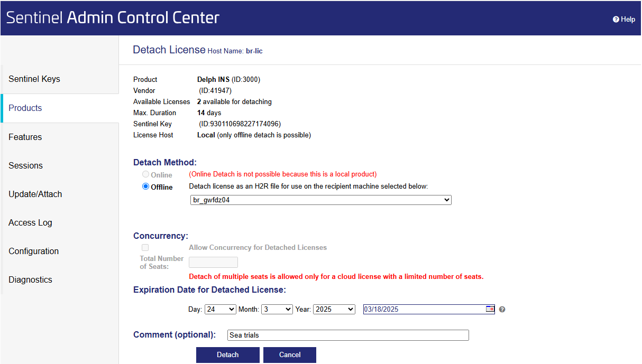Image resolution: width=642 pixels, height=364 pixels.
Task: Open the calendar date picker icon
Action: pos(490,309)
